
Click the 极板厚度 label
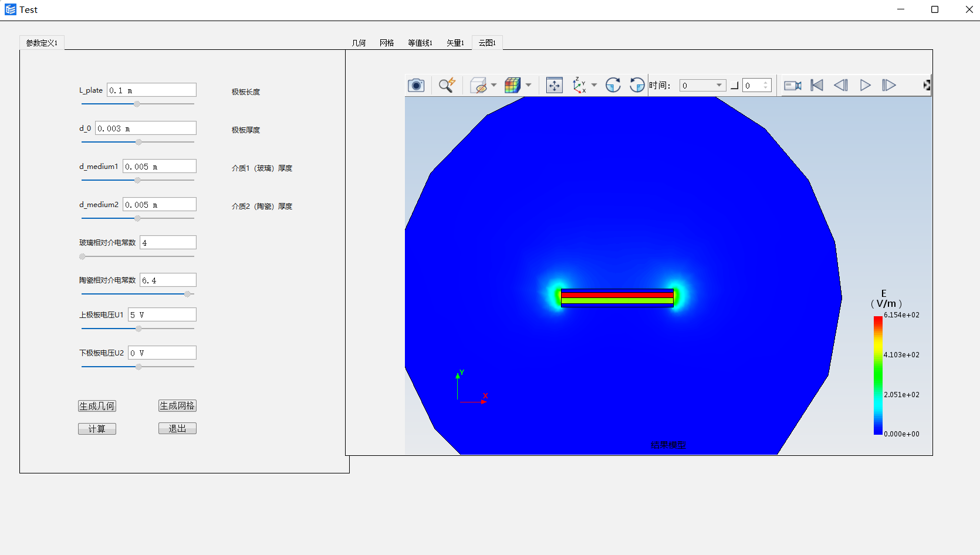click(x=246, y=130)
